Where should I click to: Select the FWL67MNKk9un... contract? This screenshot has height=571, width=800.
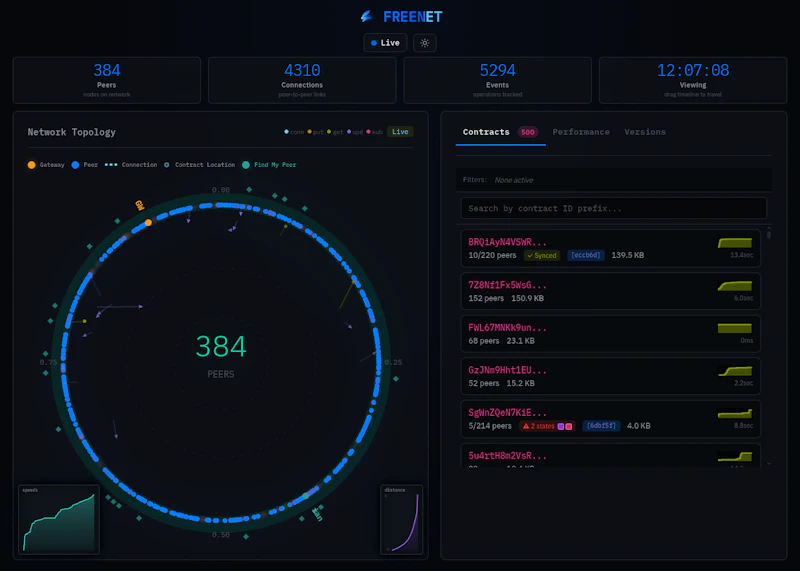[x=610, y=334]
